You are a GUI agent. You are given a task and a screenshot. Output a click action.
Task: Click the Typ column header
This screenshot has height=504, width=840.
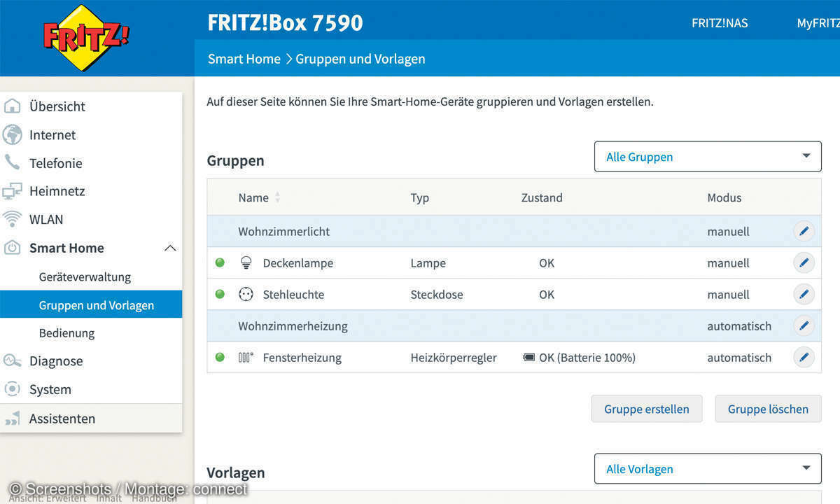[419, 197]
